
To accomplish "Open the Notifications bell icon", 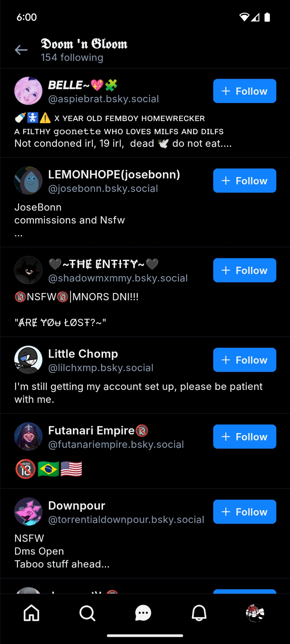I will click(x=199, y=613).
